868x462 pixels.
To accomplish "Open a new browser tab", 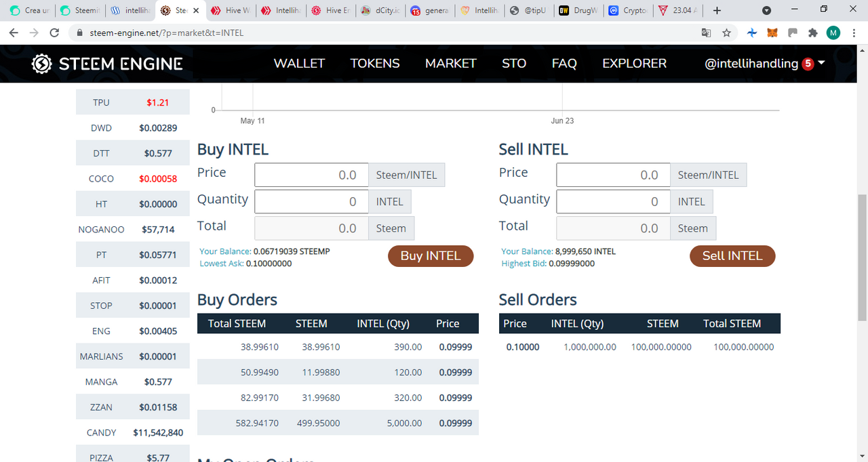I will pyautogui.click(x=717, y=11).
